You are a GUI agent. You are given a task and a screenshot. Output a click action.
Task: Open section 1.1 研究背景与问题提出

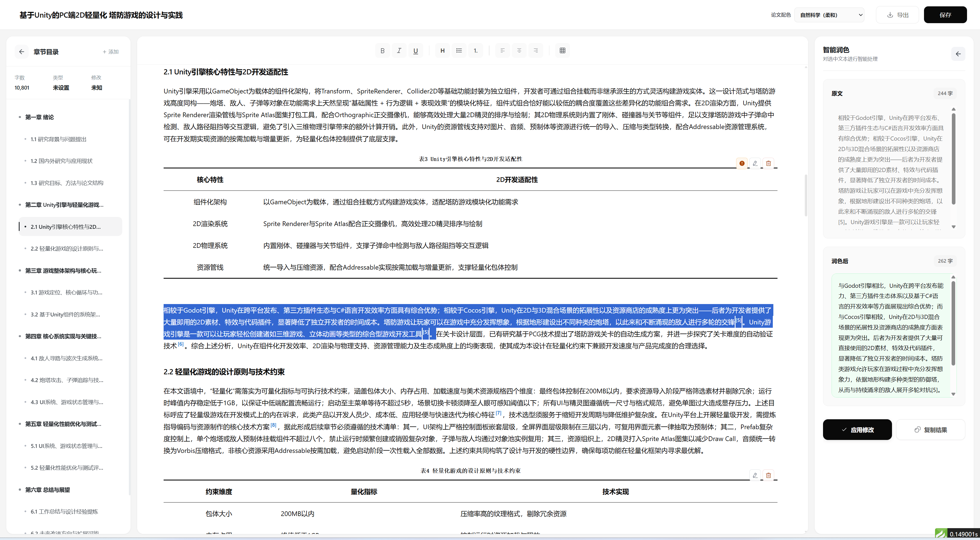tap(58, 139)
